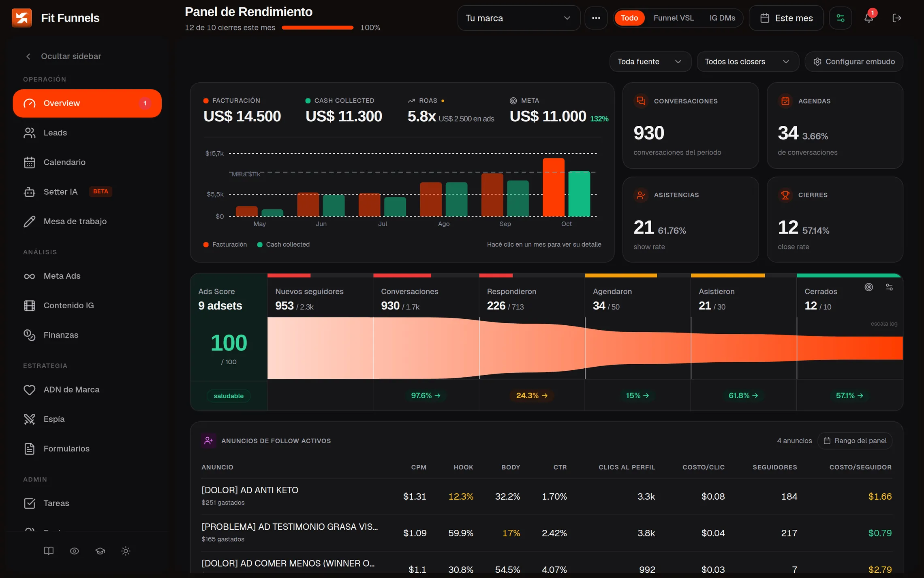This screenshot has width=924, height=578.
Task: Open the funnel panel sliders settings icon
Action: coord(889,287)
